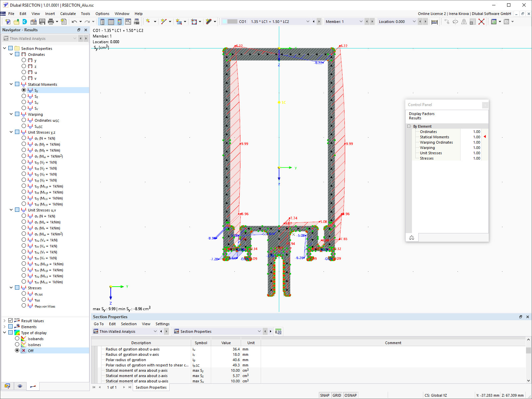Go to the next member arrow
Screen dimensions: 532x399
pyautogui.click(x=372, y=22)
